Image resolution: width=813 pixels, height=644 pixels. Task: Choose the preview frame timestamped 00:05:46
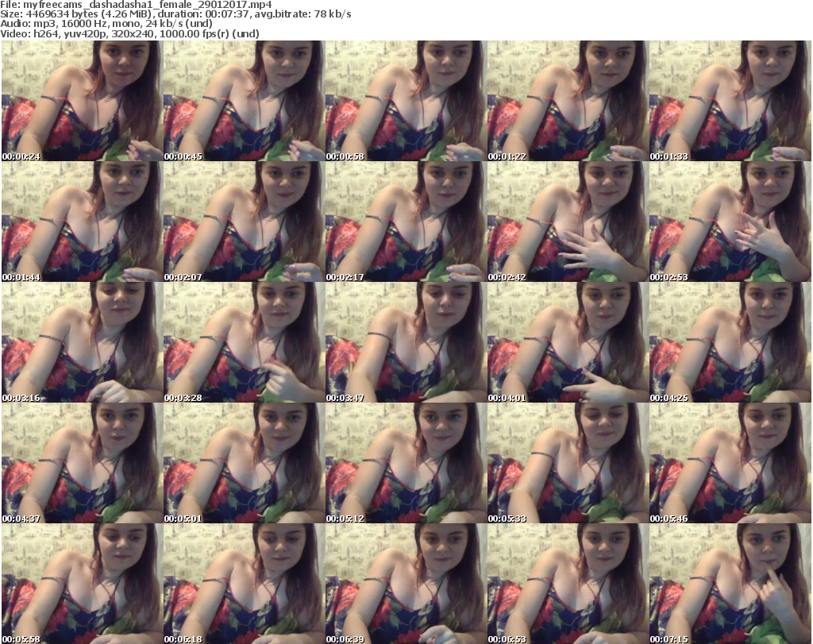tap(730, 463)
